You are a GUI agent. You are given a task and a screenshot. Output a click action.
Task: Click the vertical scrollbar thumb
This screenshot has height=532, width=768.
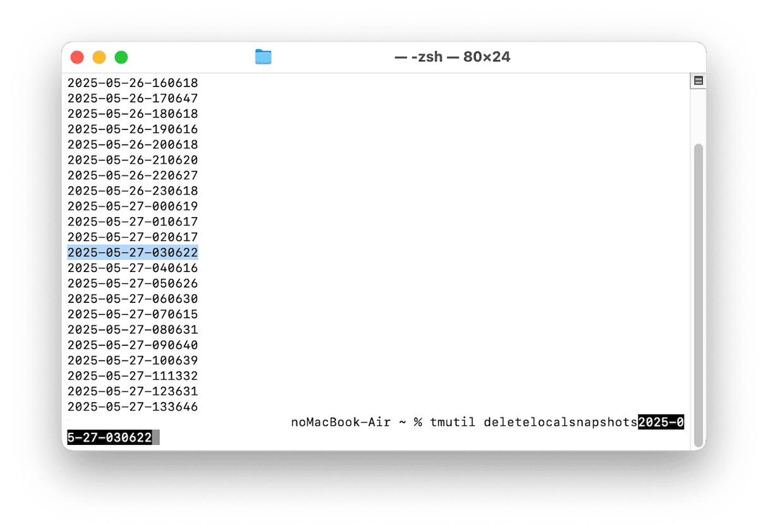(x=698, y=295)
